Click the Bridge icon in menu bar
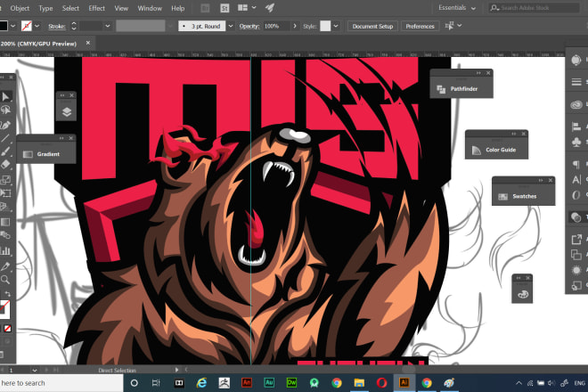 (x=205, y=8)
